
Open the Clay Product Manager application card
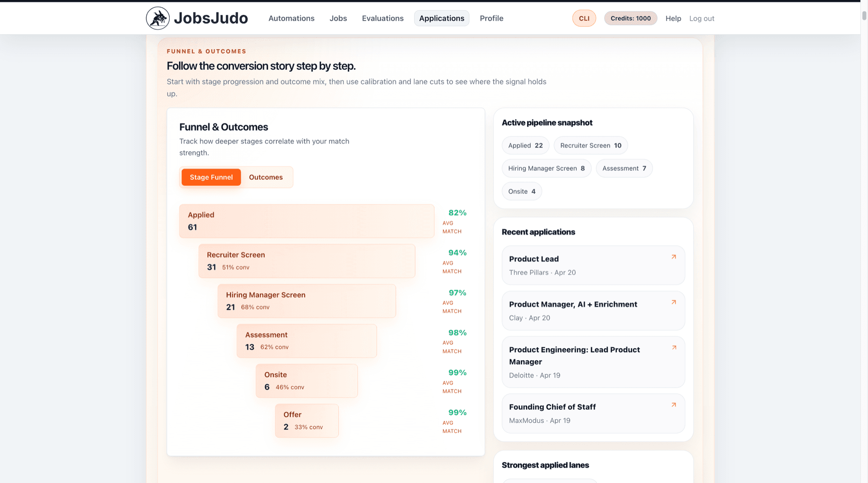(x=593, y=311)
